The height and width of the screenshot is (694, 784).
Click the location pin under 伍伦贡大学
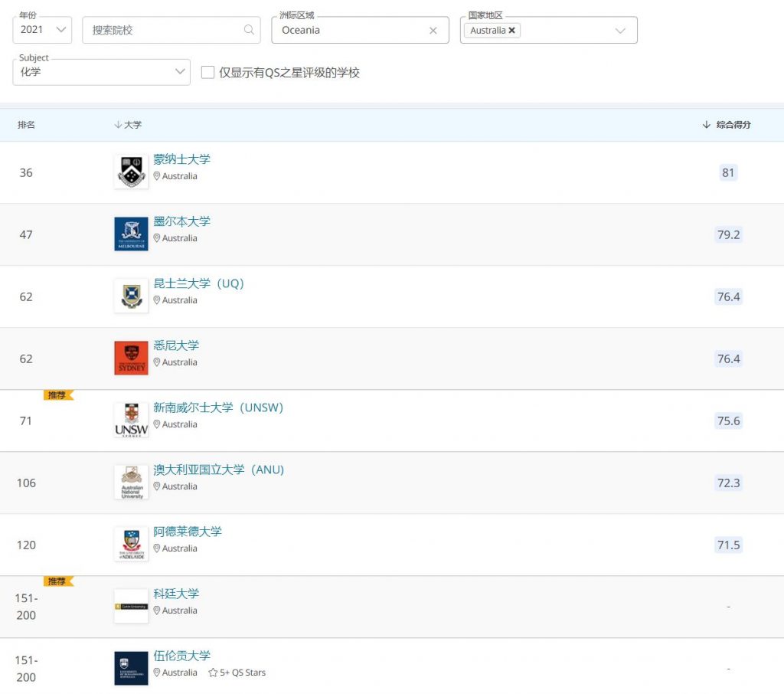(x=156, y=673)
